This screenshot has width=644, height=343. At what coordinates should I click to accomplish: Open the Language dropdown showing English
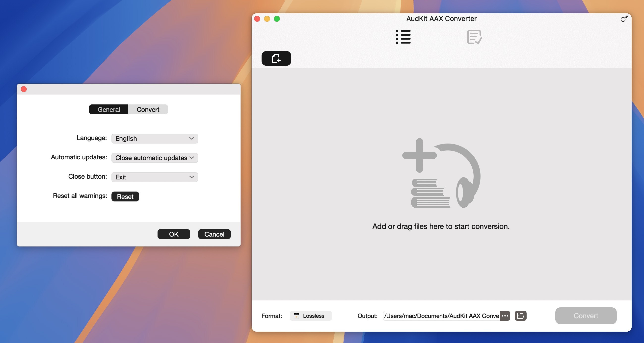pos(155,139)
